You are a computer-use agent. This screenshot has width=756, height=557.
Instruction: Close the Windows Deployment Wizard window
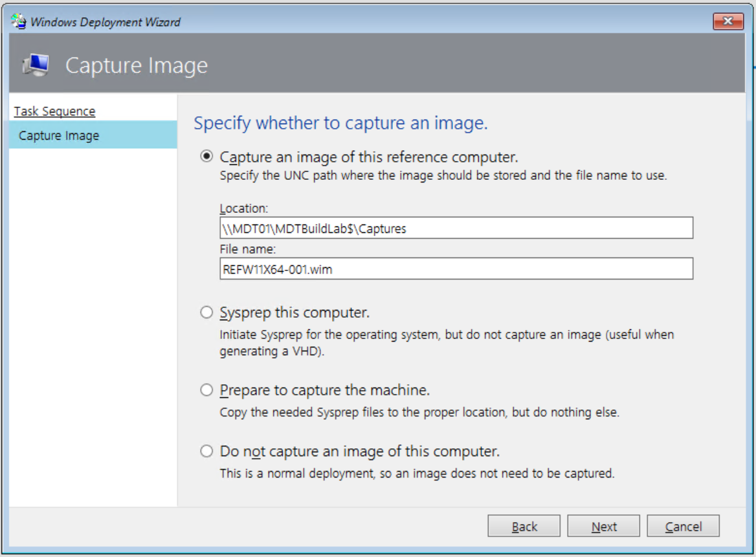(x=728, y=22)
